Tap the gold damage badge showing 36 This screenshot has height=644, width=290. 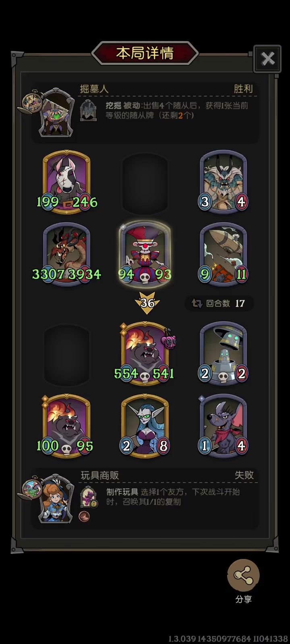tap(147, 303)
